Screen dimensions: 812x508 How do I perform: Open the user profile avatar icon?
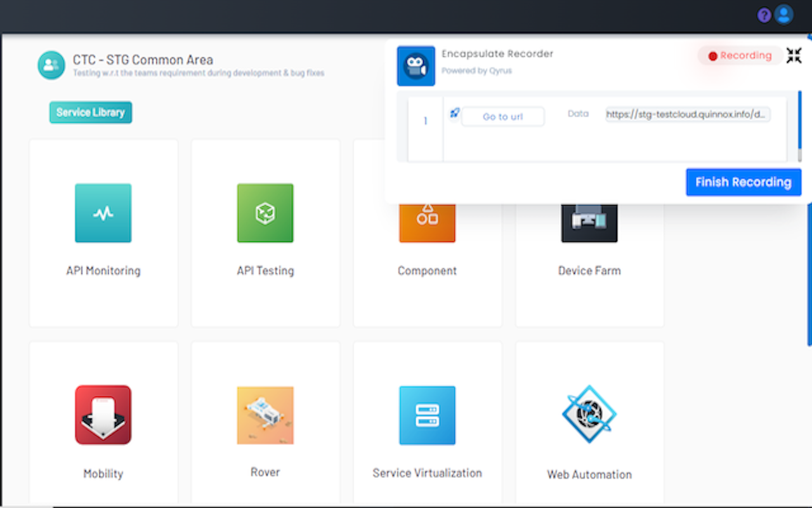coord(784,15)
